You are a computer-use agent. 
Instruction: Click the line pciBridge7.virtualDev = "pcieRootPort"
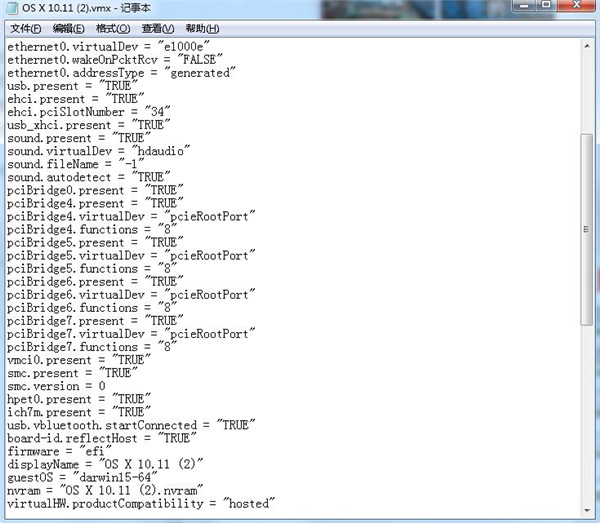tap(131, 334)
